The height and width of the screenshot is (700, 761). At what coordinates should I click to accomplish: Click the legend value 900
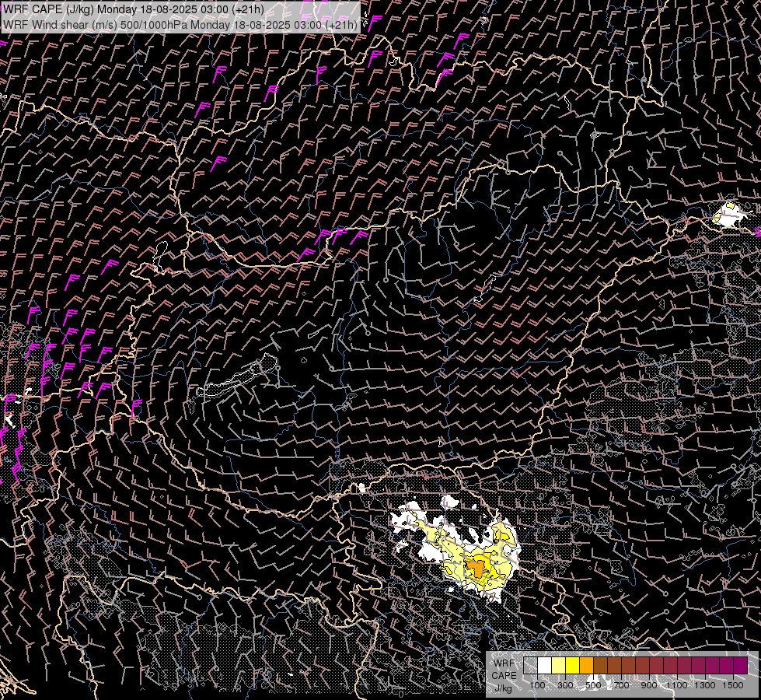coord(649,685)
